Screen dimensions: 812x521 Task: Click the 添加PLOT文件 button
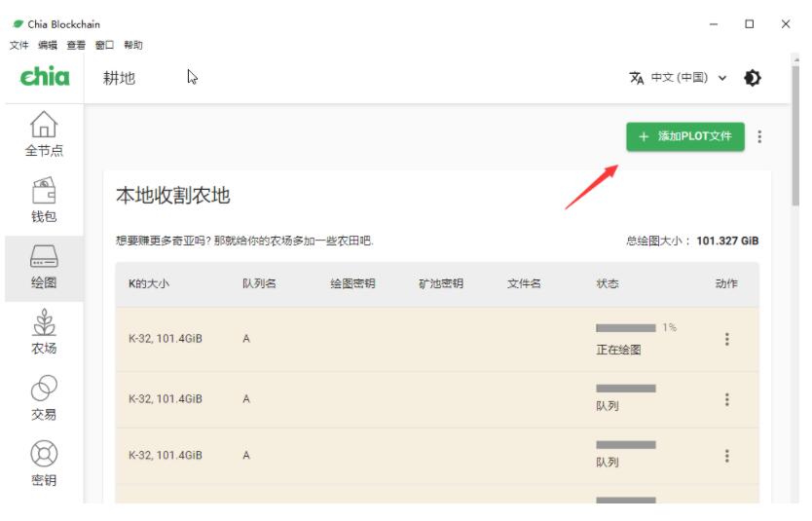[684, 137]
